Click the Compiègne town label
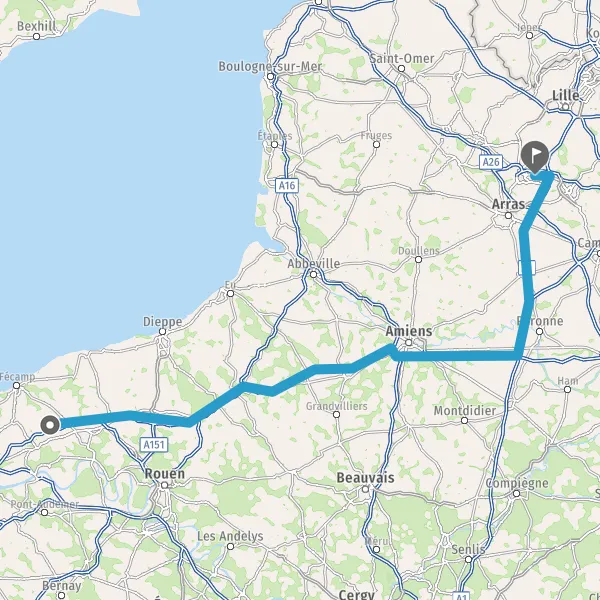The width and height of the screenshot is (600, 600). [517, 483]
